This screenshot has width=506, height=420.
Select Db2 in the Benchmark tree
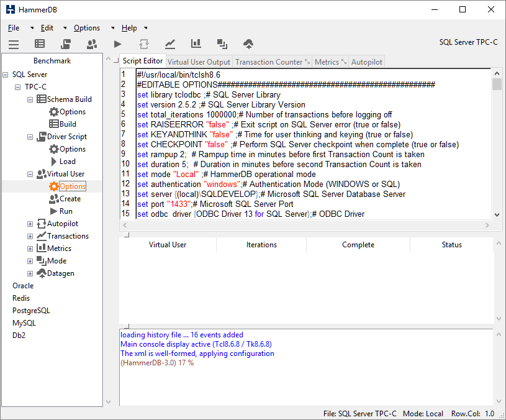pyautogui.click(x=19, y=336)
